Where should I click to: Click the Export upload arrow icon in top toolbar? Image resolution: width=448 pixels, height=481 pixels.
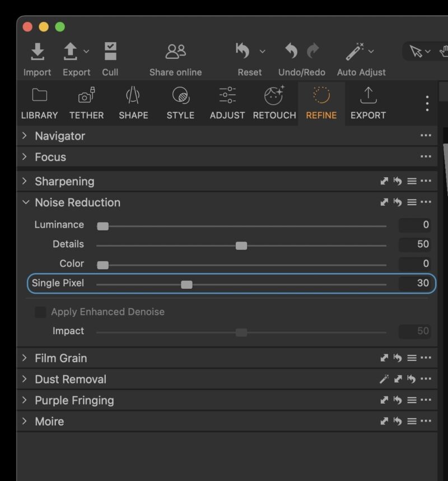coord(70,51)
